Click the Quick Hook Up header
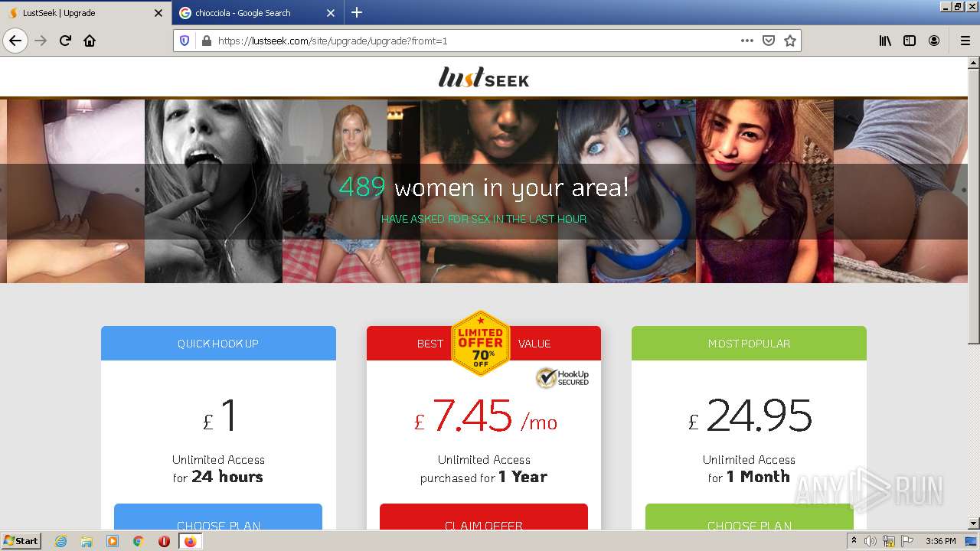 (x=218, y=344)
